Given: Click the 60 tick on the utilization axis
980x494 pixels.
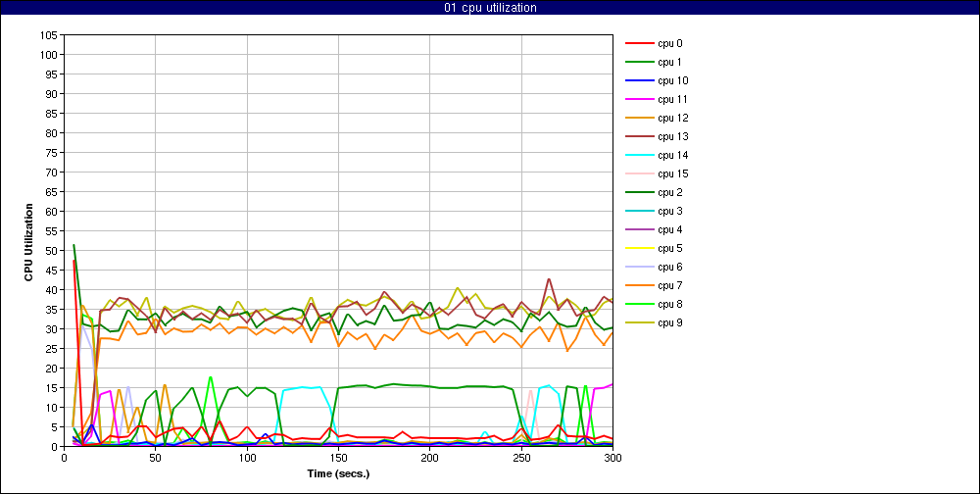Looking at the screenshot, I should pos(53,212).
